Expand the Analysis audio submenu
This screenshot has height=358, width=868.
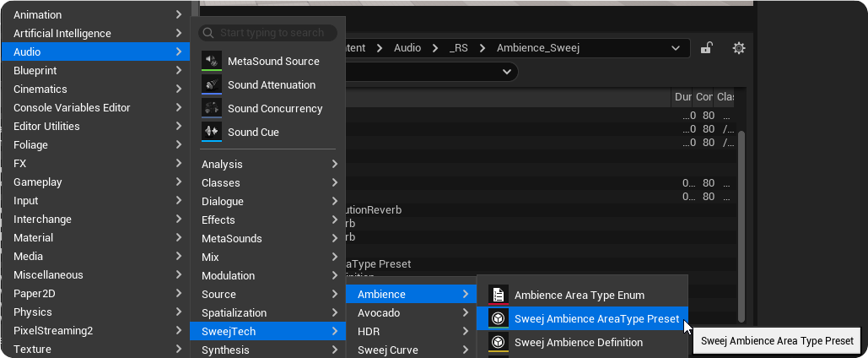click(268, 164)
